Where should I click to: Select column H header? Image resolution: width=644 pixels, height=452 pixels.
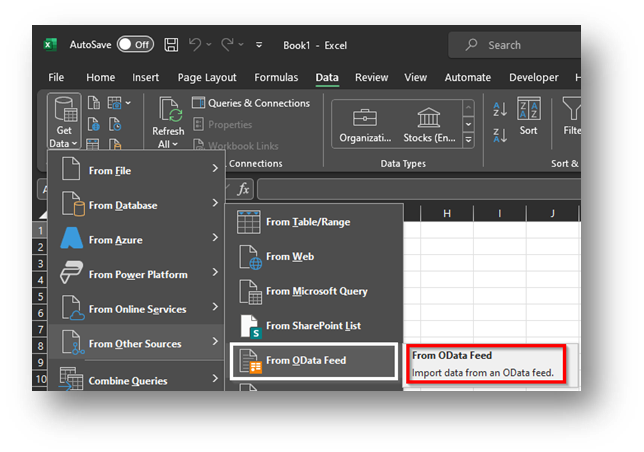pos(447,213)
